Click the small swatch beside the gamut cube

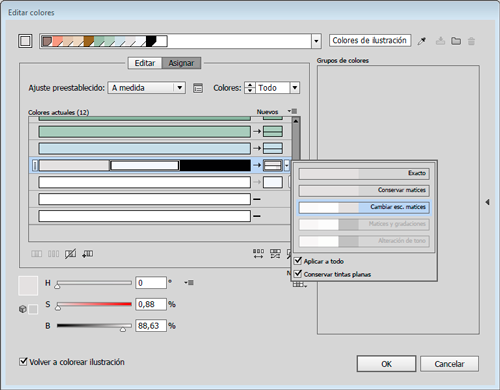point(33,309)
